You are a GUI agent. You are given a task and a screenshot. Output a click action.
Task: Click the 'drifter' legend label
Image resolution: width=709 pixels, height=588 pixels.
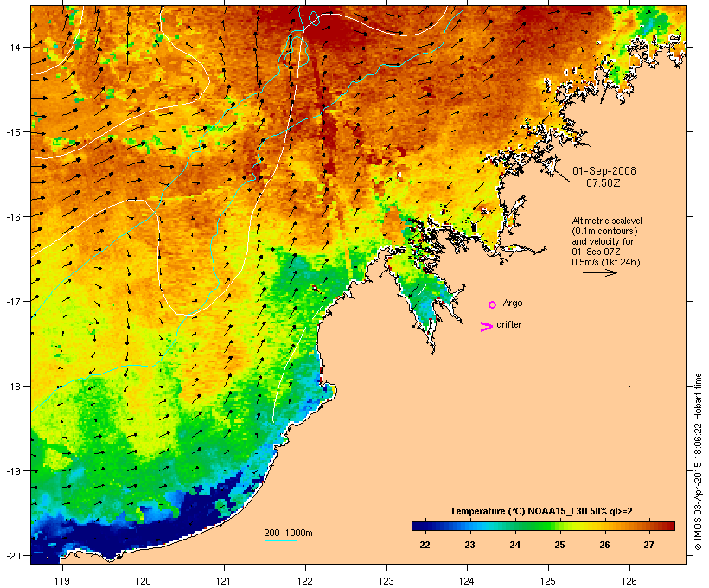(508, 324)
